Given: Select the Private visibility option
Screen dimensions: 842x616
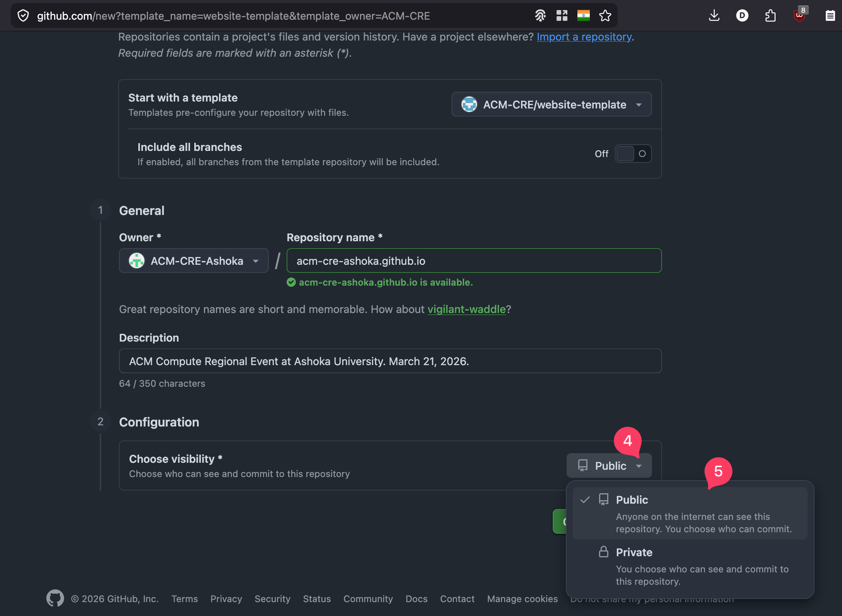Looking at the screenshot, I should (x=690, y=566).
